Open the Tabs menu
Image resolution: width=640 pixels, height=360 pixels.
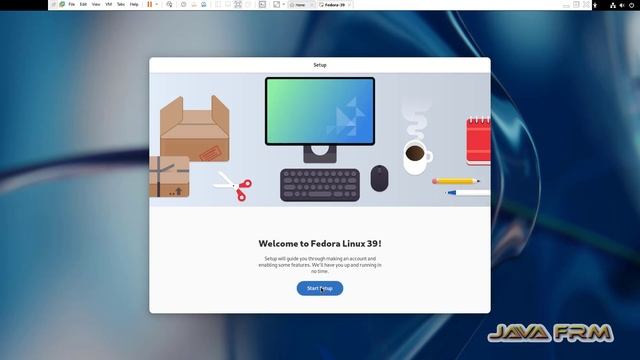(x=121, y=4)
